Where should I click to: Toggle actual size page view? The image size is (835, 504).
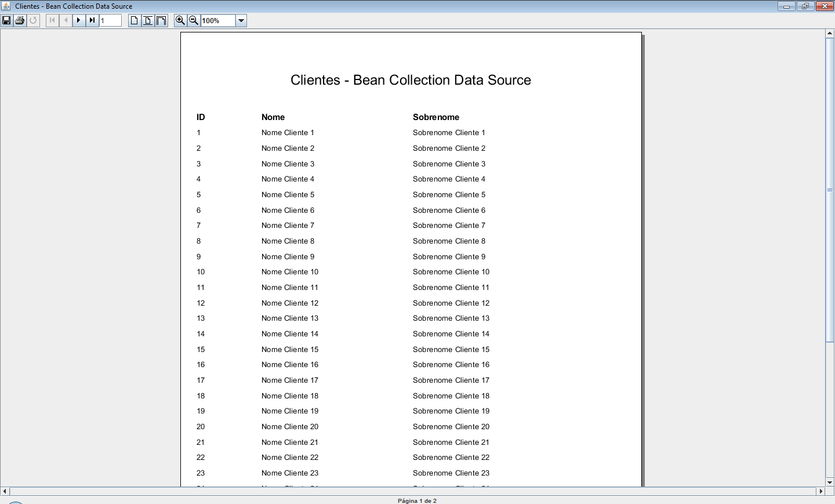[135, 20]
